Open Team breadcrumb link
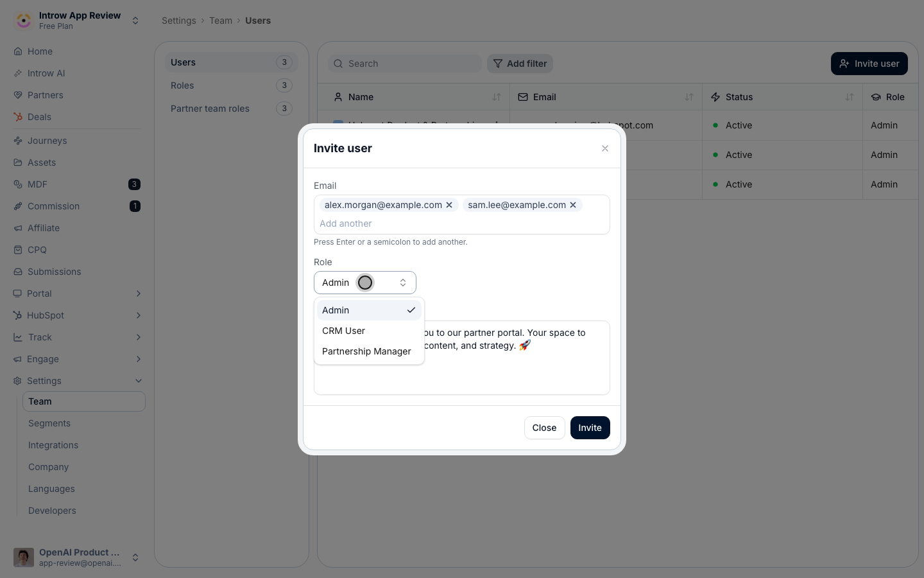 [221, 21]
